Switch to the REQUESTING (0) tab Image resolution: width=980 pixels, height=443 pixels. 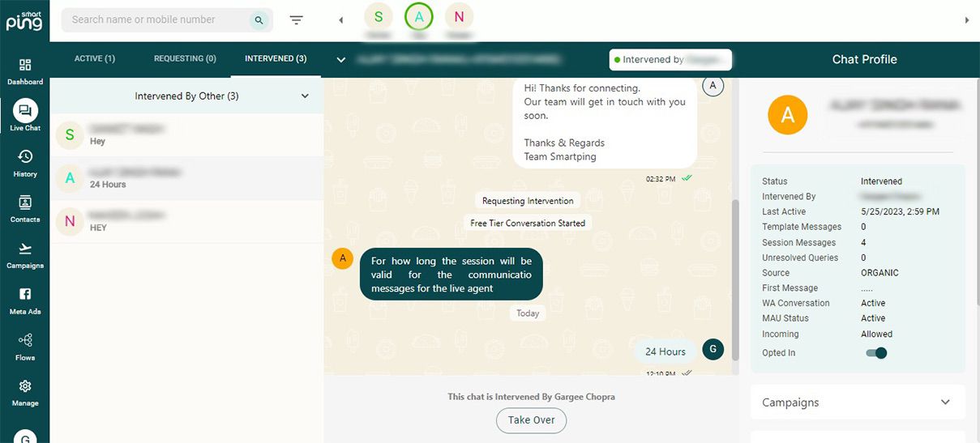[x=185, y=59]
